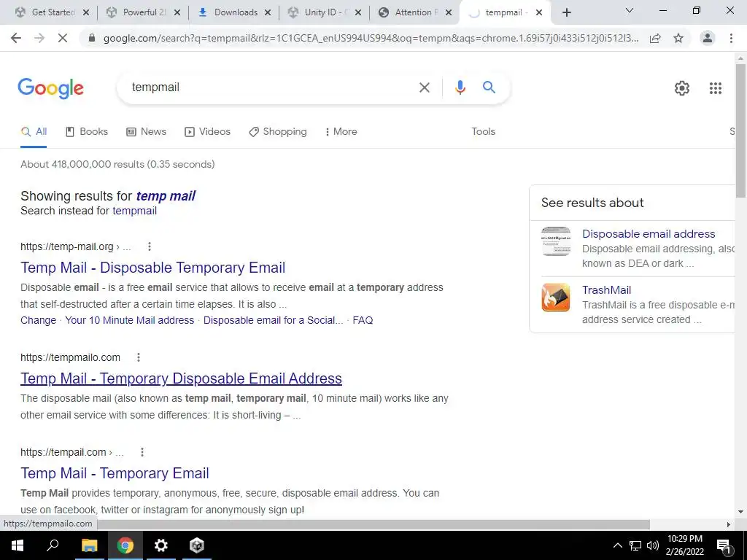Screen dimensions: 747x560
Task: Search instead for tempmail link
Action: pos(134,211)
